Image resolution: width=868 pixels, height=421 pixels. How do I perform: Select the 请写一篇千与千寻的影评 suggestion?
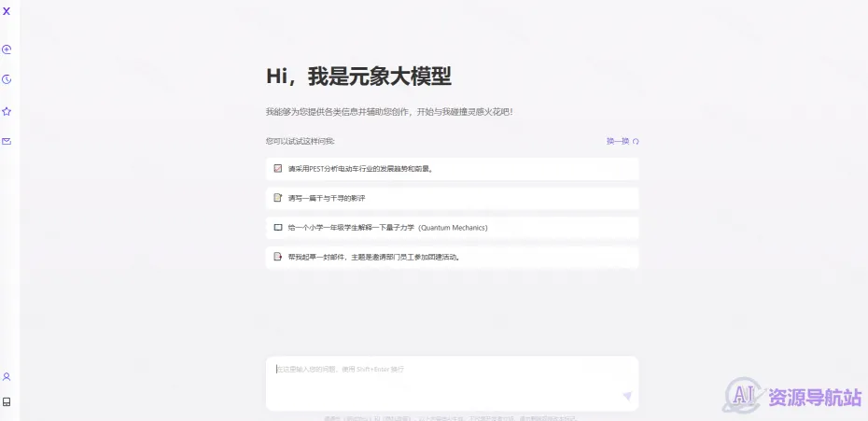(453, 198)
